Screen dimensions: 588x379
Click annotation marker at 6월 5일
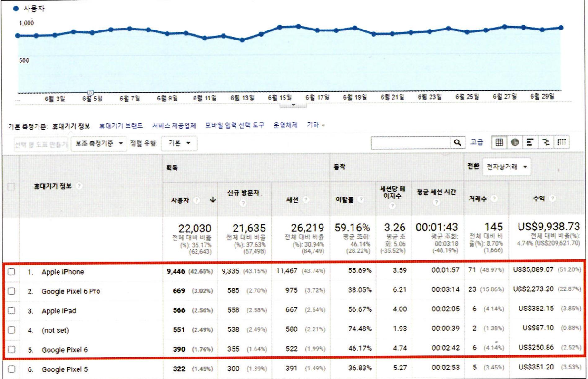point(91,92)
